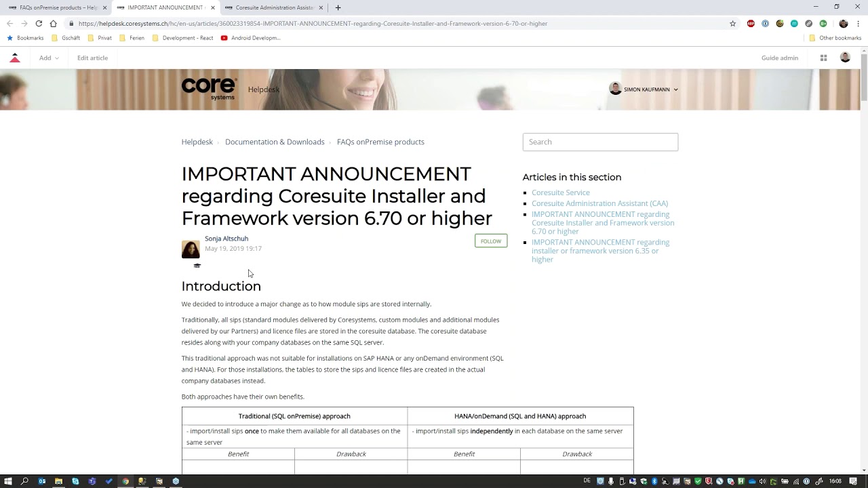Click Edit article in the admin bar
Viewport: 868px width, 488px height.
point(92,58)
